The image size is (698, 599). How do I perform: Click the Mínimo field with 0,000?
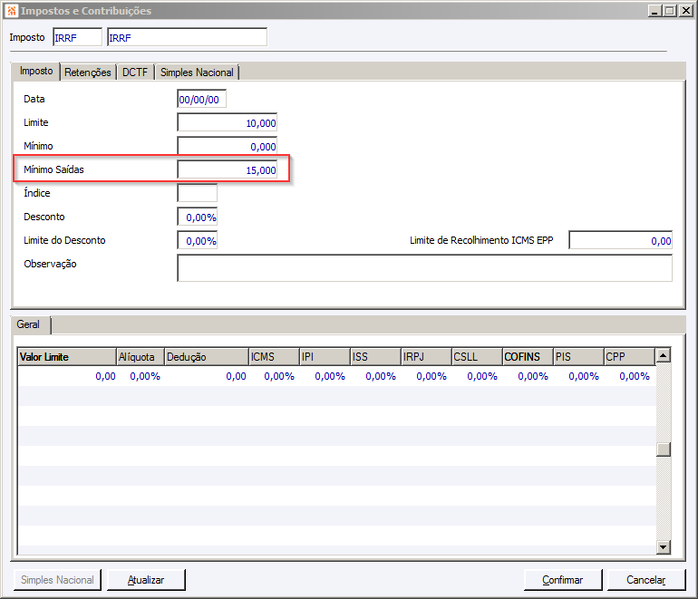tap(227, 146)
